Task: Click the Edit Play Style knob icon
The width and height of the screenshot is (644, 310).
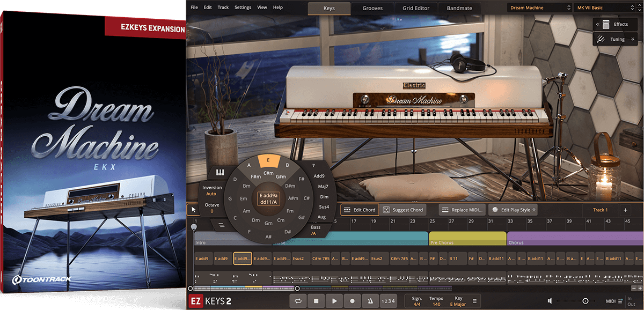Action: tap(495, 210)
